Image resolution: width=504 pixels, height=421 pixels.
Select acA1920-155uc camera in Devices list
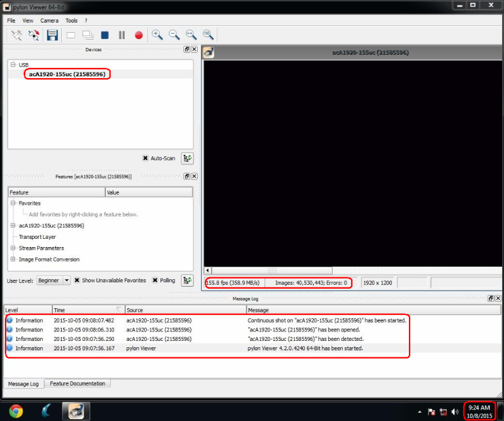click(x=67, y=74)
